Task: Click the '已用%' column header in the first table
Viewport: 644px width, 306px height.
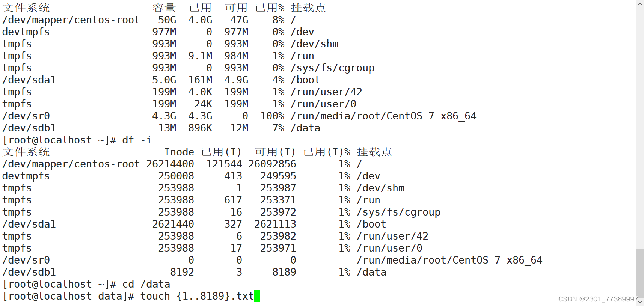Action: pos(270,8)
